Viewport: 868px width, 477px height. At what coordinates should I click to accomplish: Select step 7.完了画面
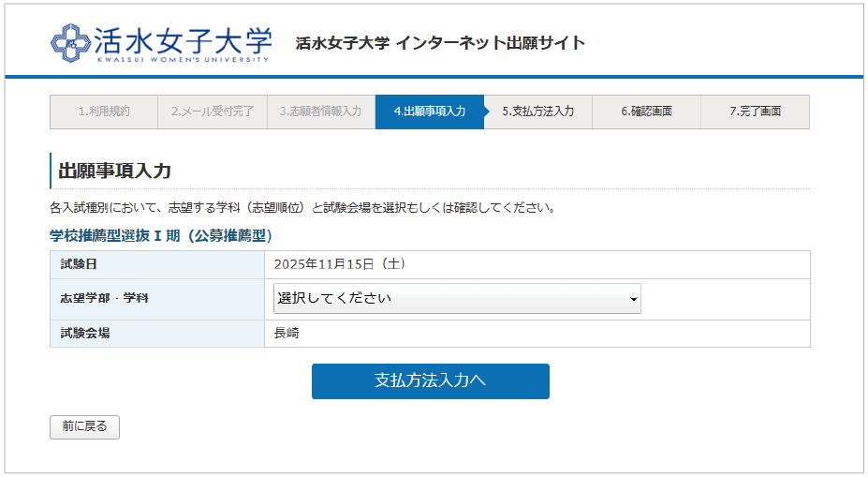pyautogui.click(x=755, y=112)
